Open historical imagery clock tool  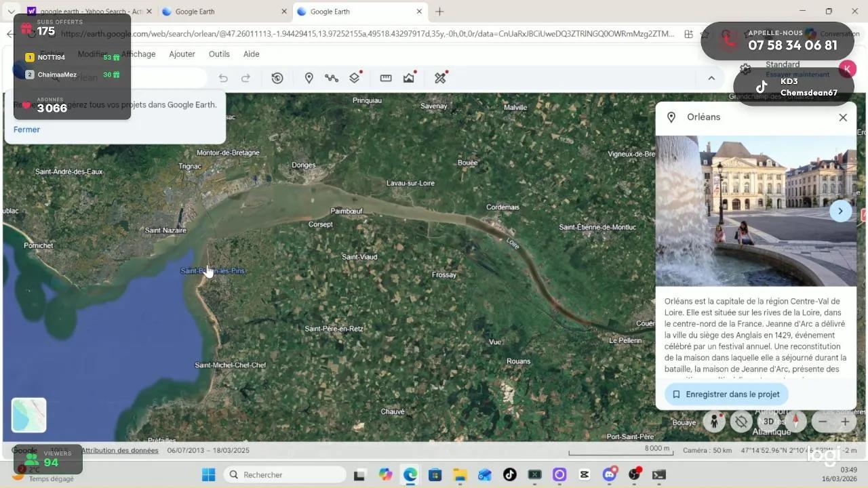[277, 78]
